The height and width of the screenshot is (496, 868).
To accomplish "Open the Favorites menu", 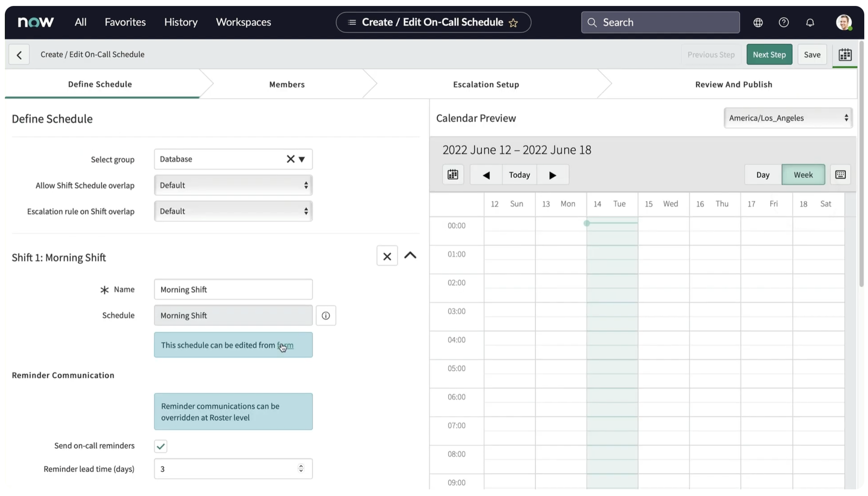I will 125,22.
